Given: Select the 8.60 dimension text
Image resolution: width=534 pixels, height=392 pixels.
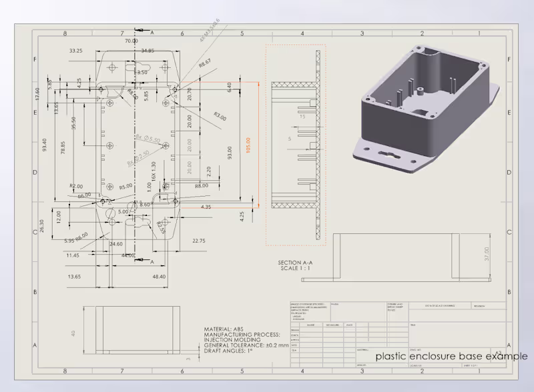Looking at the screenshot, I should click(145, 205).
